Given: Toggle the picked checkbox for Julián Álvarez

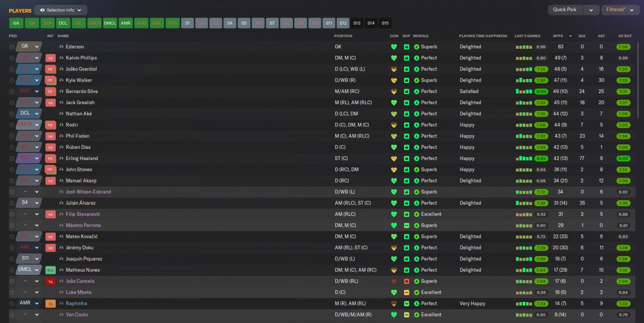Looking at the screenshot, I should (x=12, y=203).
